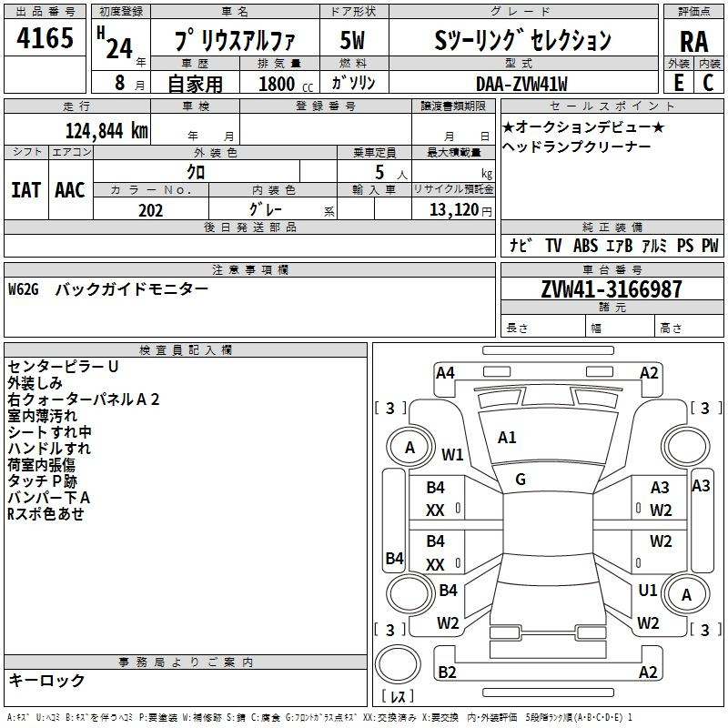Select the キーロック notice text
Viewport: 728px width, 728px height.
coord(46,680)
